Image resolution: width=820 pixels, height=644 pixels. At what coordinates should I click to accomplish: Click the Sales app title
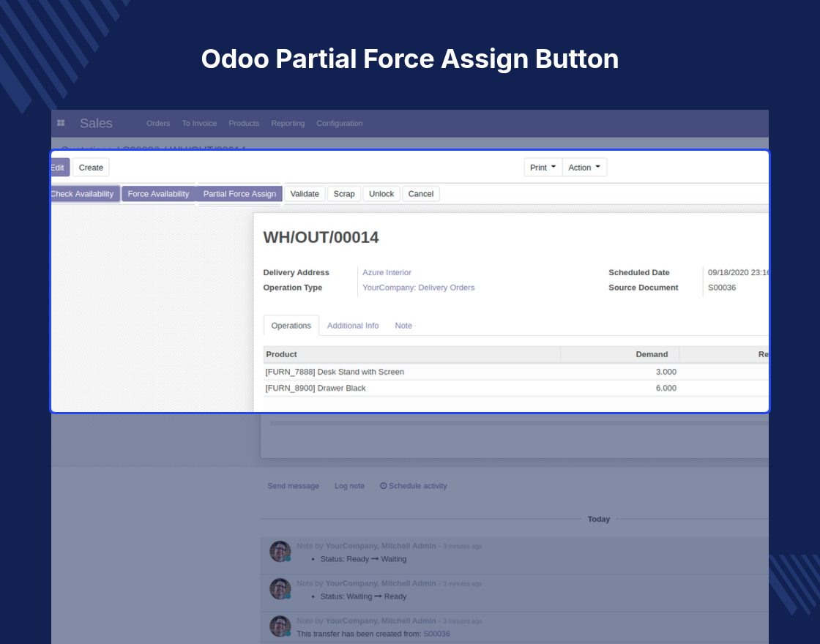coord(96,124)
